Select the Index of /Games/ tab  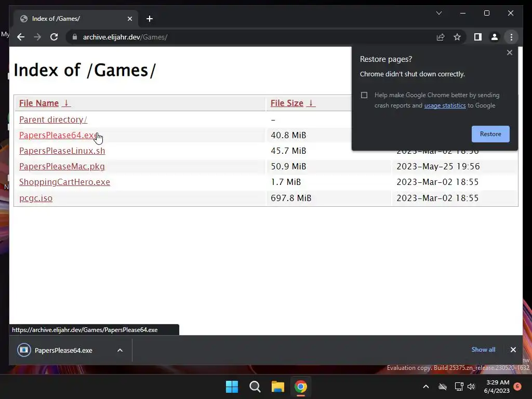[x=76, y=19]
